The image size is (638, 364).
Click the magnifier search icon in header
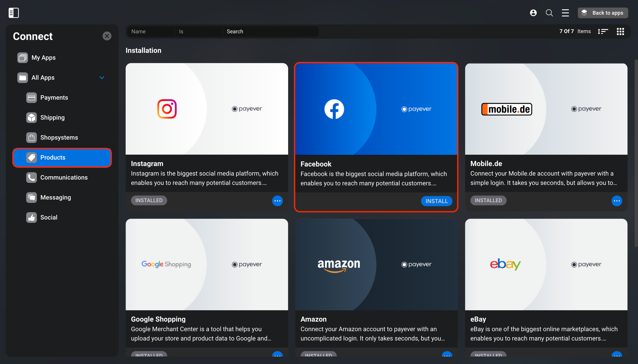point(549,13)
